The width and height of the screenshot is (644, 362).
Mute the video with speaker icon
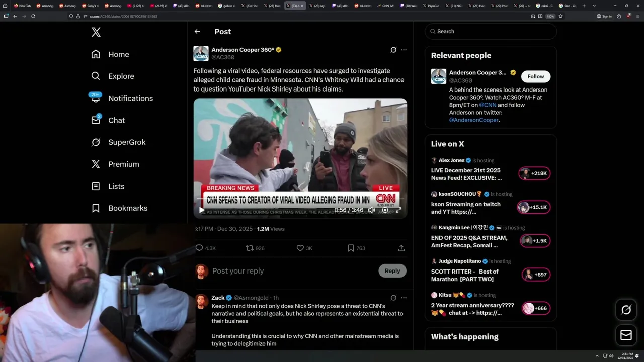coord(371,210)
